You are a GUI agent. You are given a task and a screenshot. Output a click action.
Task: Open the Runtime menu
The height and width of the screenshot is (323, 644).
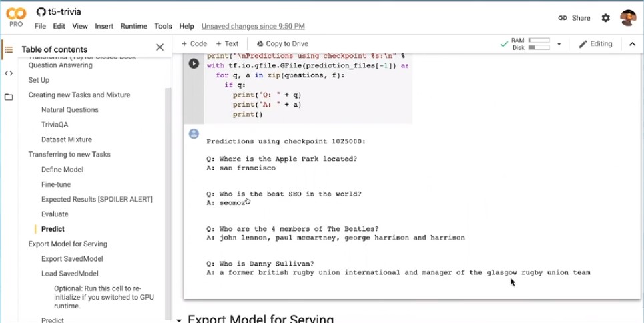(x=133, y=26)
